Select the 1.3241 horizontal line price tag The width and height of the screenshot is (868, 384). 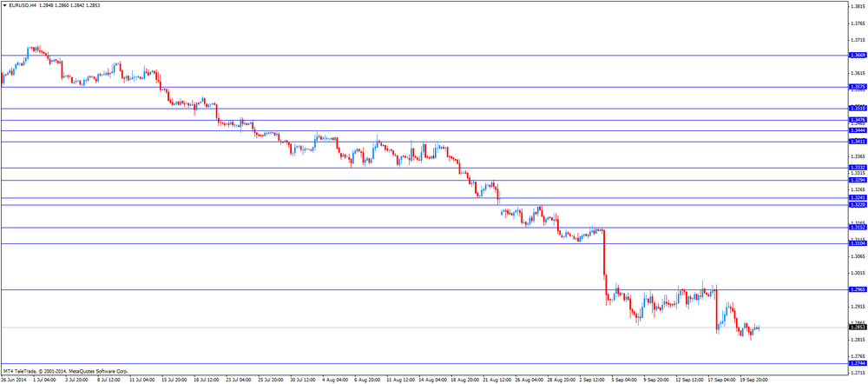[858, 198]
